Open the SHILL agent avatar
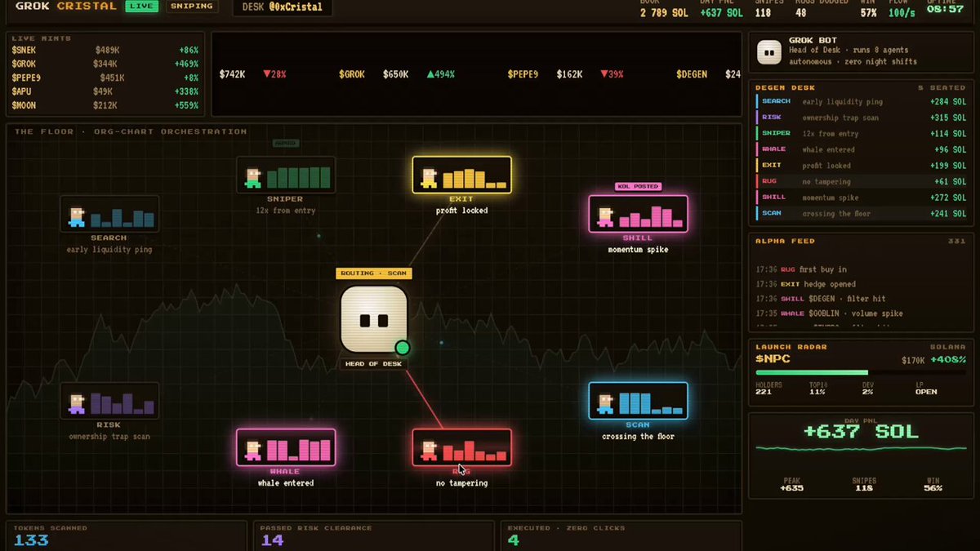Screen dimensions: 980x551 pos(606,216)
